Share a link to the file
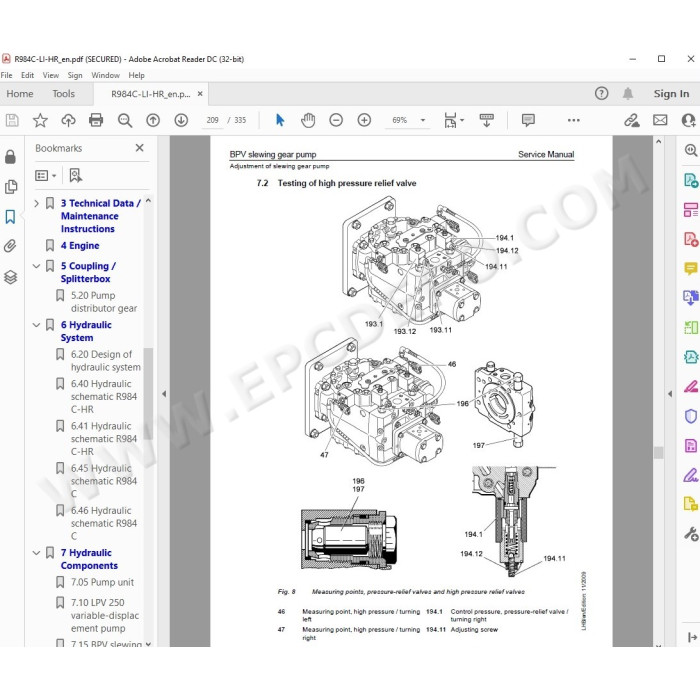The image size is (700, 700). pos(632,120)
